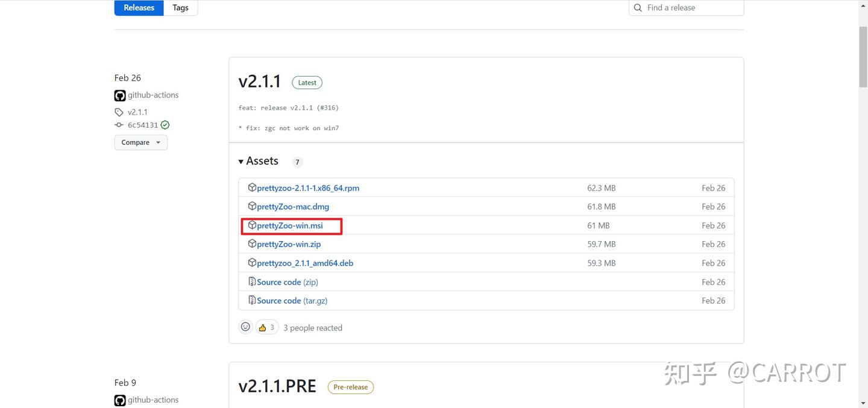Click the 'Feb 26' date above github-actions
868x408 pixels.
[128, 78]
